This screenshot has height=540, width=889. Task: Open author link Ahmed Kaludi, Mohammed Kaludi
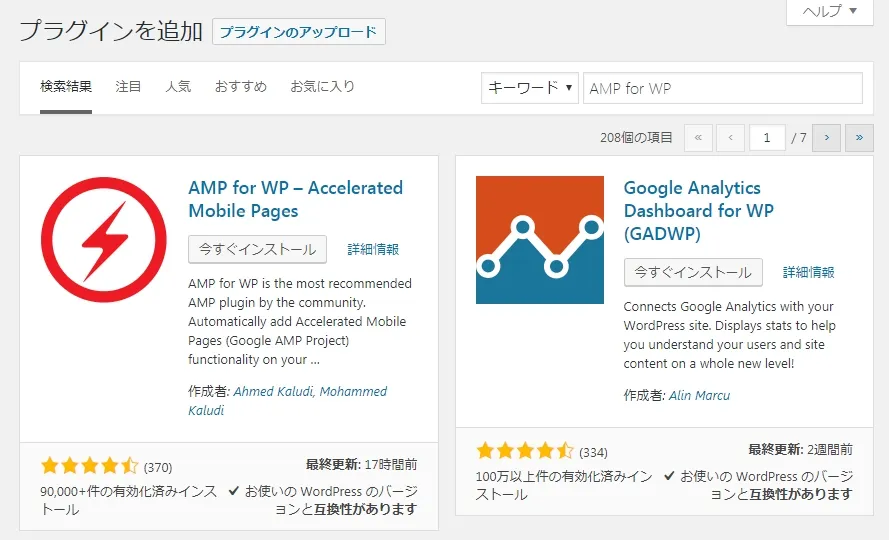pos(287,400)
